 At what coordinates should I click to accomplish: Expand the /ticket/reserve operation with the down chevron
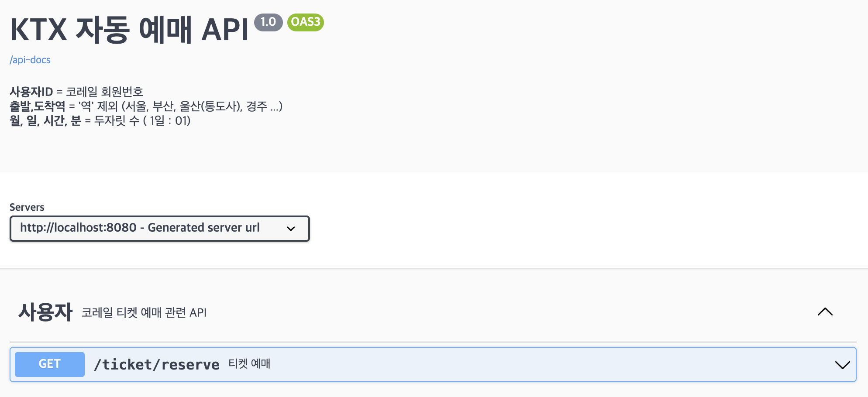[842, 365]
